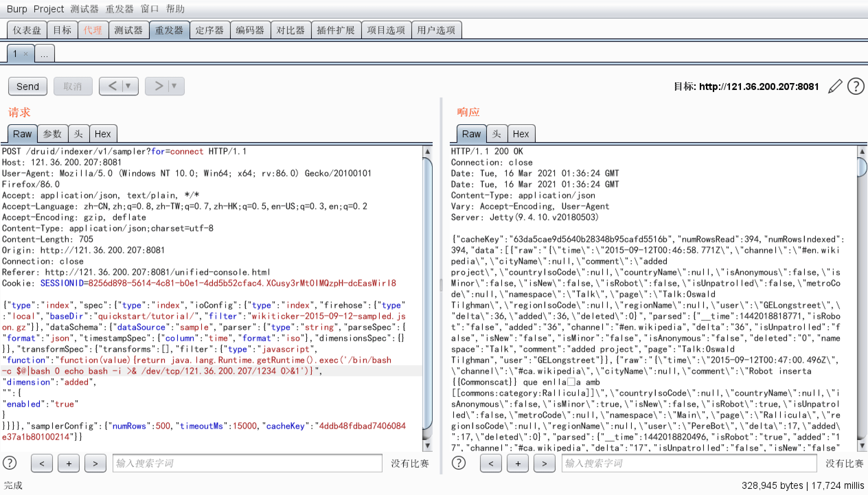
Task: Go to previous search match in request panel
Action: tap(42, 463)
